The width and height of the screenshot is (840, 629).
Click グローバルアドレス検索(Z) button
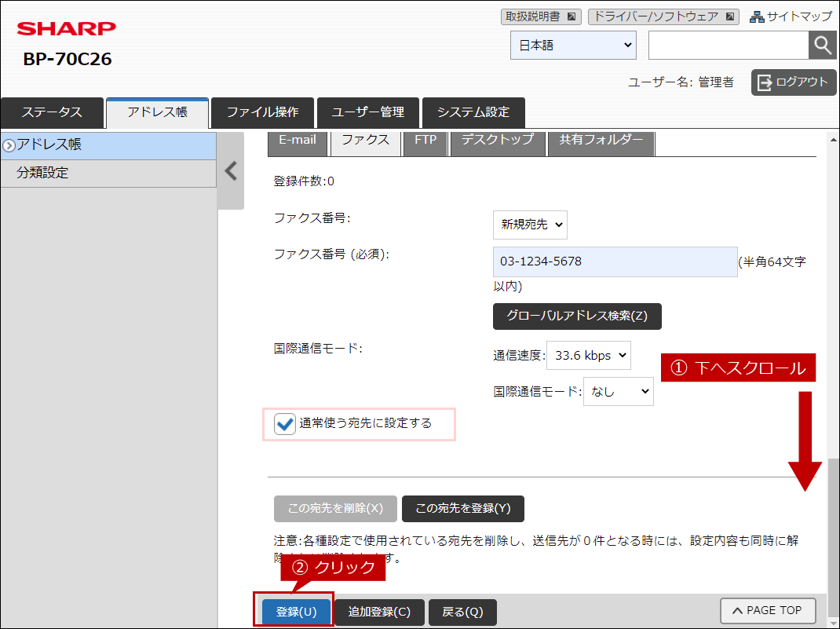[577, 316]
